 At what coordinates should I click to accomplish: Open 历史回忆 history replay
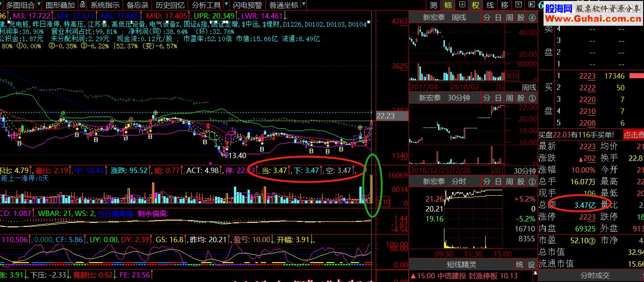point(170,5)
